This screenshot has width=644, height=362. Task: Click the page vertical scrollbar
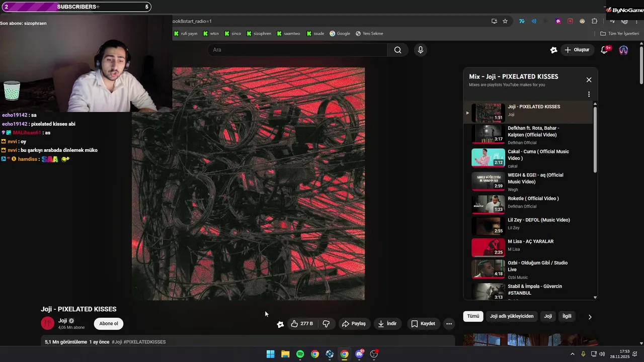(x=641, y=65)
